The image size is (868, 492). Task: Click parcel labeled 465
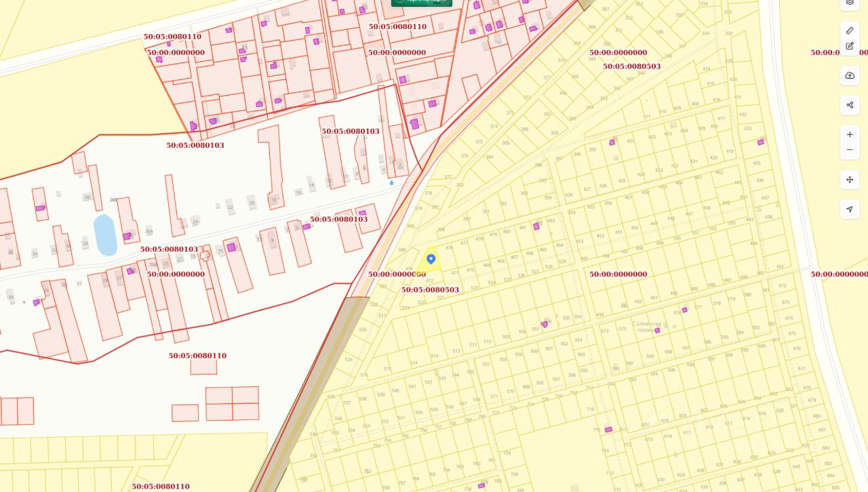tap(545, 250)
